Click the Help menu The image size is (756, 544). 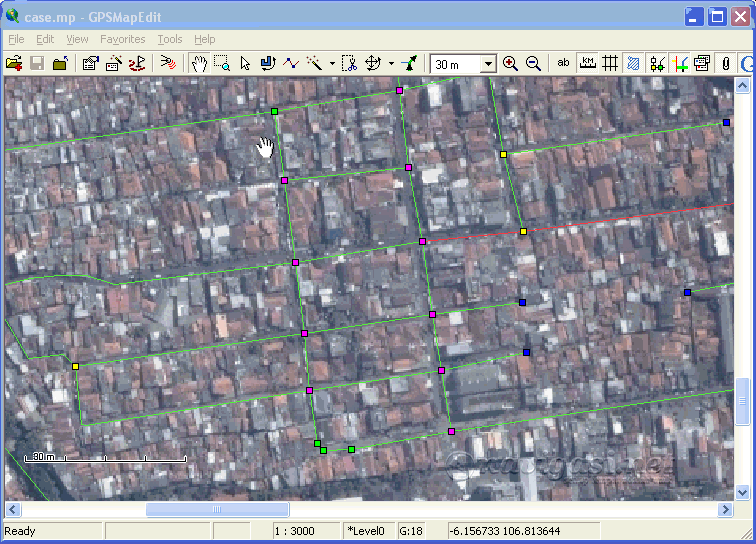click(x=204, y=39)
